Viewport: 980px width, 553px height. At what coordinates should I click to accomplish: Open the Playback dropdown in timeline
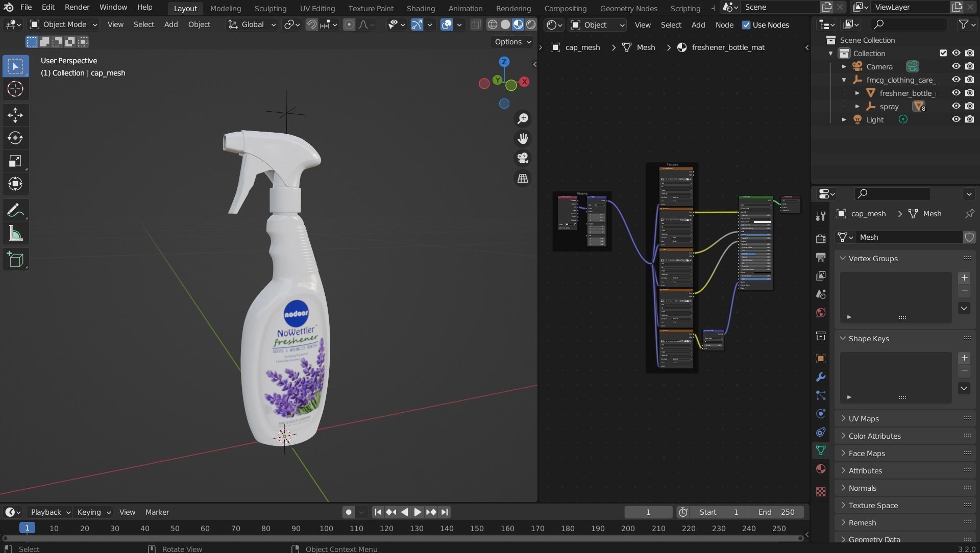point(50,512)
